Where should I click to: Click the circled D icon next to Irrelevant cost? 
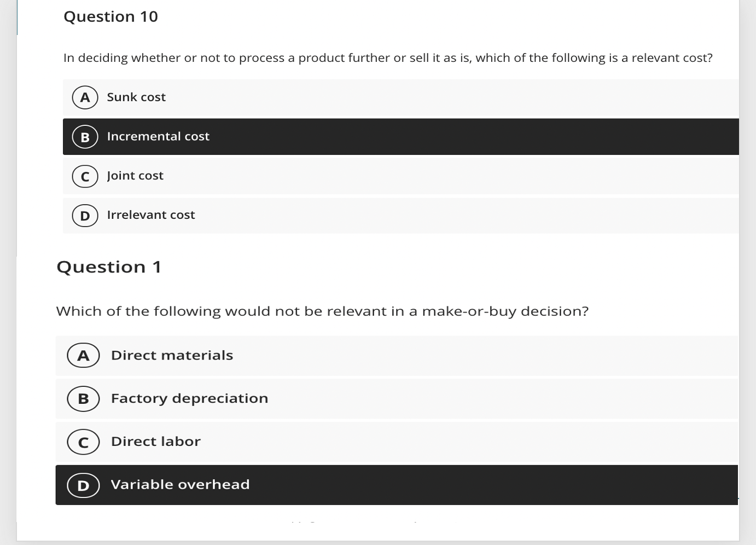pyautogui.click(x=85, y=216)
